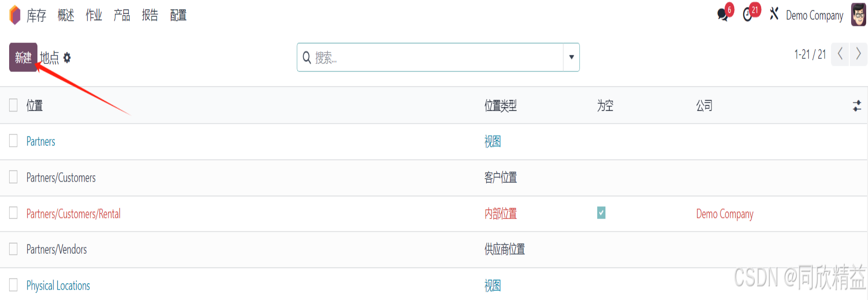Open the chat messages notification icon
868x300 pixels.
tap(723, 15)
